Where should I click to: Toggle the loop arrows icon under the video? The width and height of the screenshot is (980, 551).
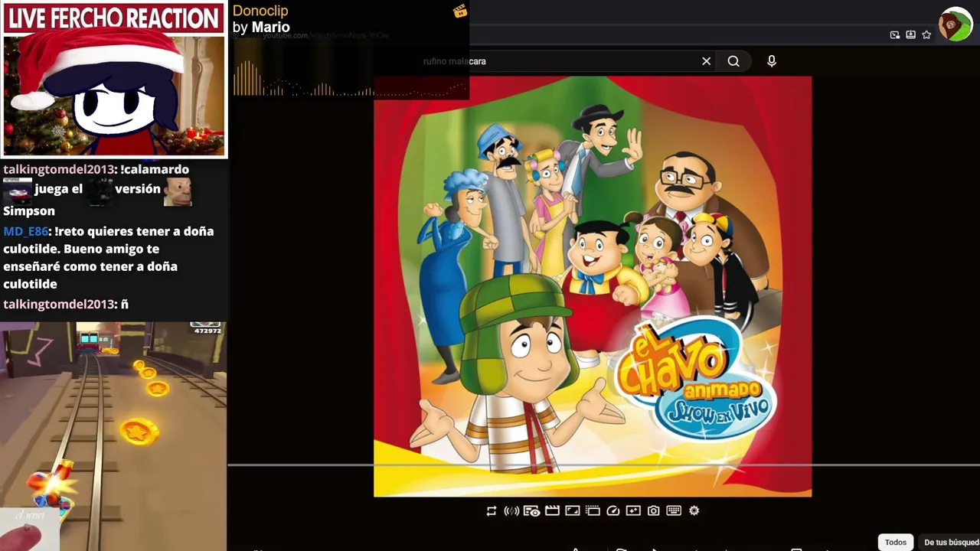[492, 511]
